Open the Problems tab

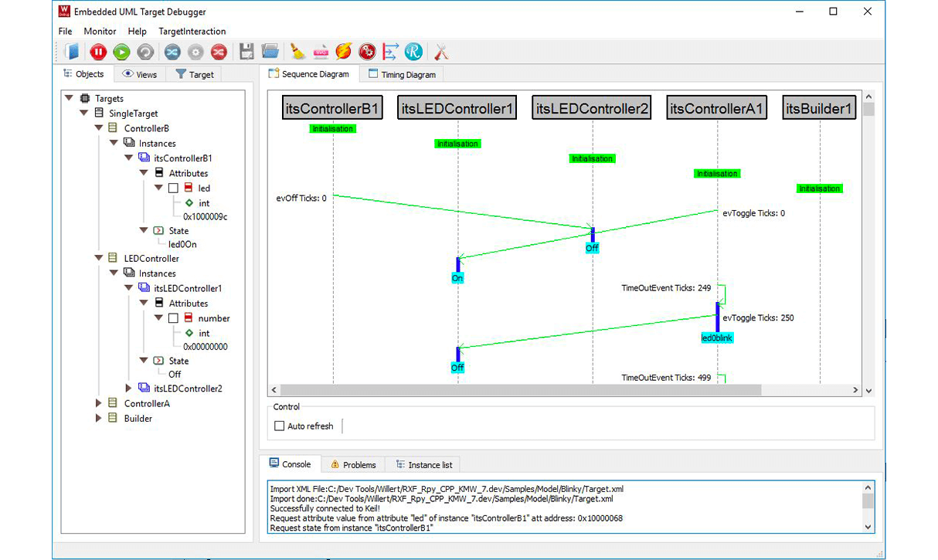353,464
